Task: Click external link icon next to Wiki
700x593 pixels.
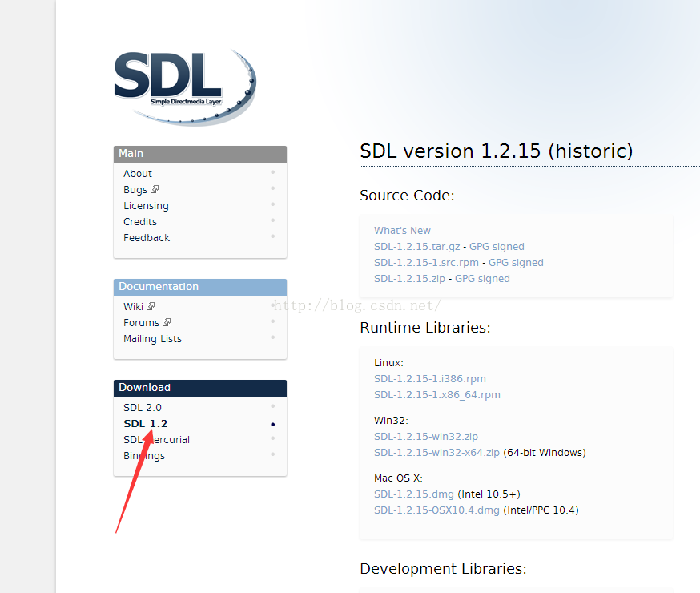Action: [151, 306]
